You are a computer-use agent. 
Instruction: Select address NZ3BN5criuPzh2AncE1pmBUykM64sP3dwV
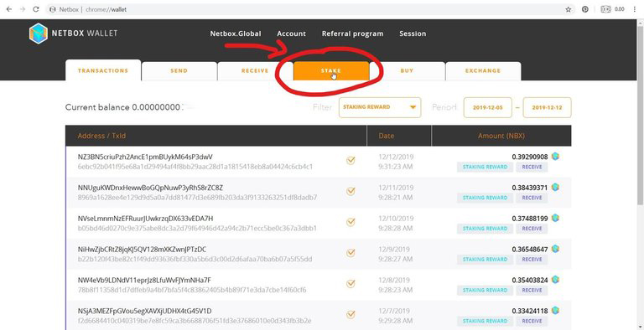coord(145,157)
